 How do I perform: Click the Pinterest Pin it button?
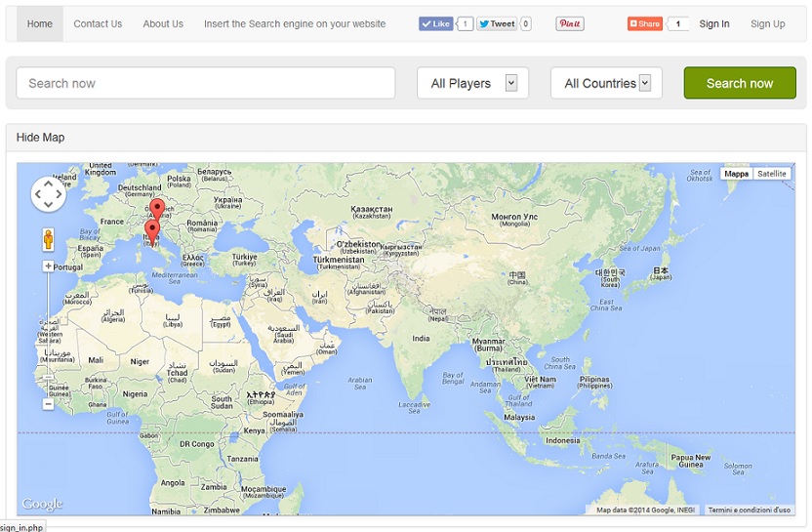(570, 23)
